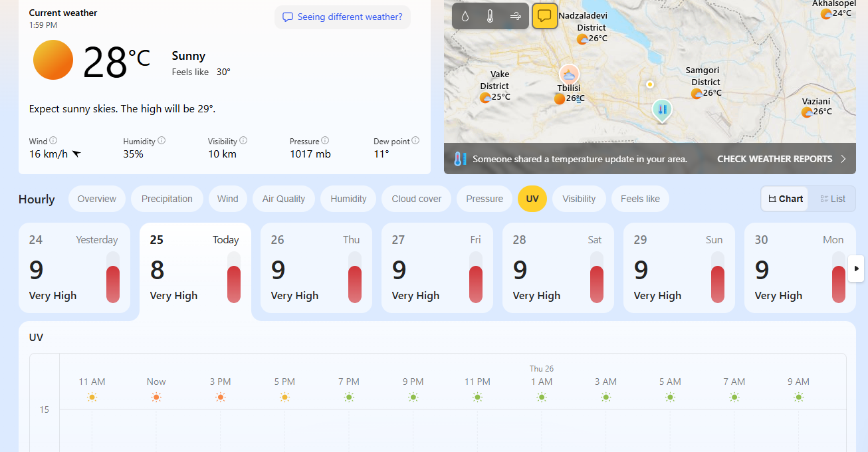Click the info icon beside Dew point
868x452 pixels.
(415, 141)
